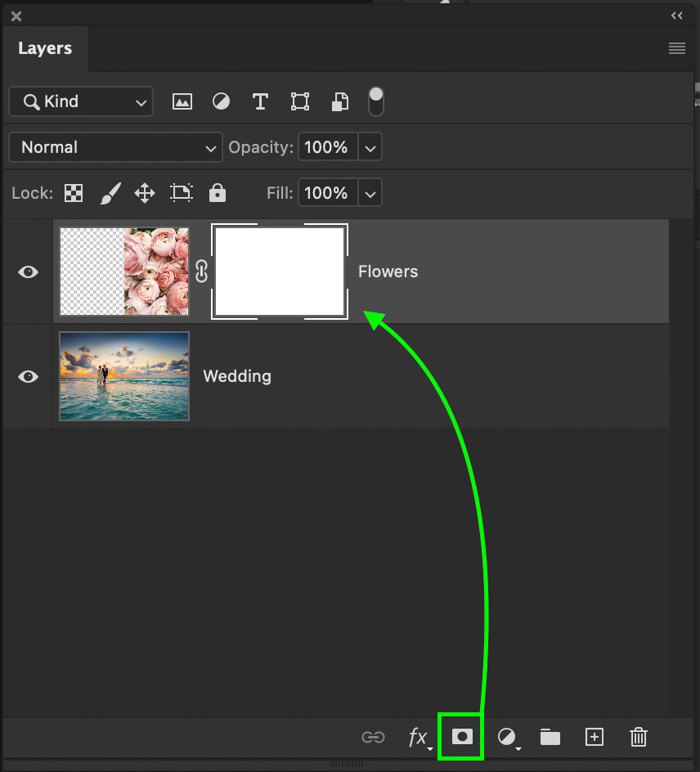Select the white layer mask thumbnail

tap(280, 272)
